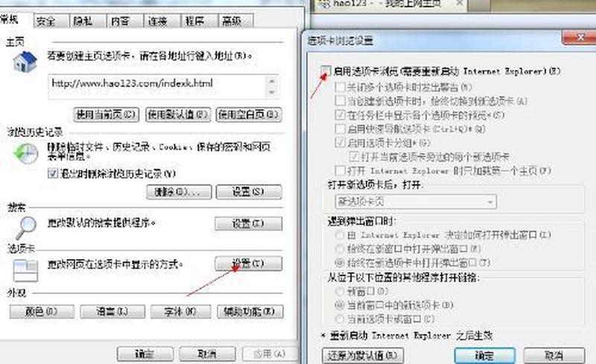Switch to the 内容 tab
596x364 pixels.
pyautogui.click(x=124, y=21)
